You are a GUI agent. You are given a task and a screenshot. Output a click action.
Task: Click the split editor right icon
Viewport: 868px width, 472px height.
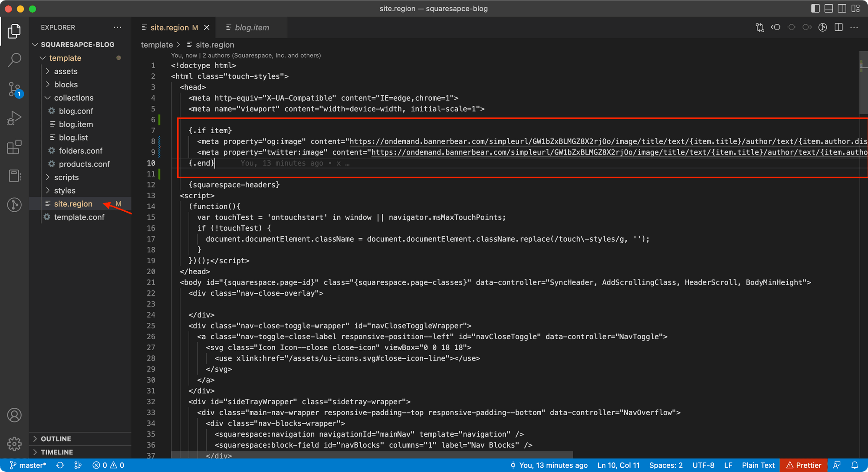838,27
